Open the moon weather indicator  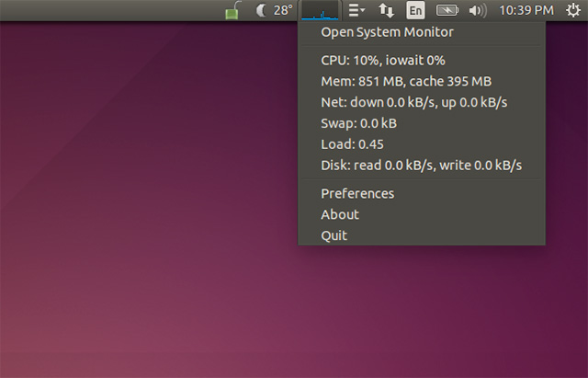pyautogui.click(x=261, y=11)
